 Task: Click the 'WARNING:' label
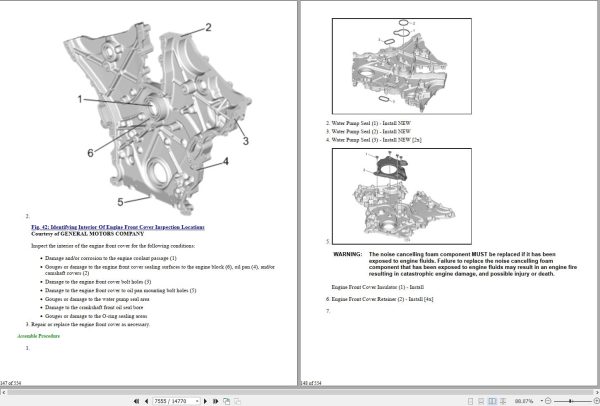coord(348,254)
